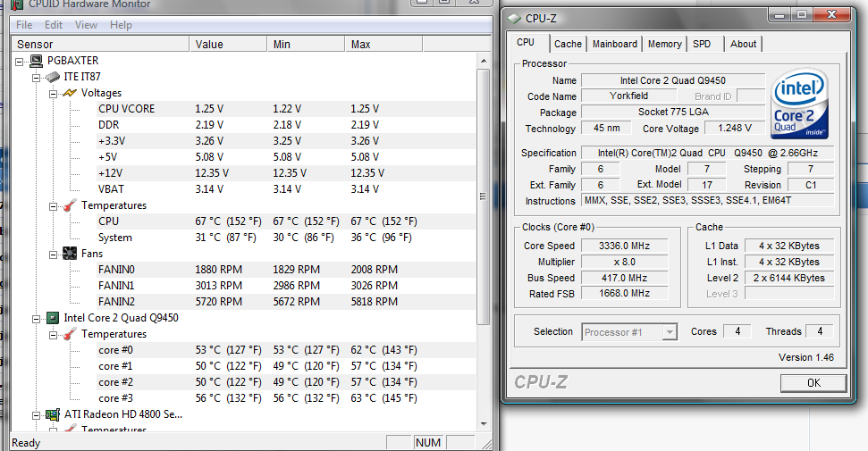868x451 pixels.
Task: Click the Level 2 cache 2 x 6144 KBytes field
Action: [x=788, y=278]
